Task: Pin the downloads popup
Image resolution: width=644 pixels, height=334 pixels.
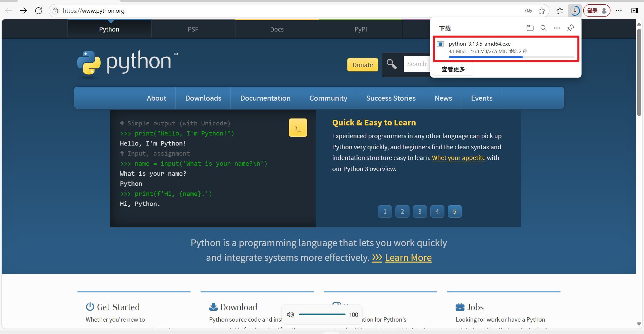Action: [571, 28]
